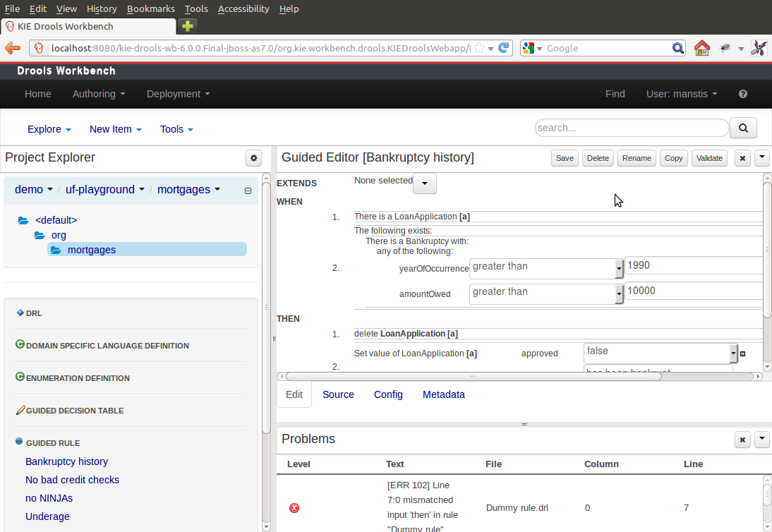Collapse the project breadcrumb panel toggle
Screen dimensions: 772x532
[x=248, y=191]
